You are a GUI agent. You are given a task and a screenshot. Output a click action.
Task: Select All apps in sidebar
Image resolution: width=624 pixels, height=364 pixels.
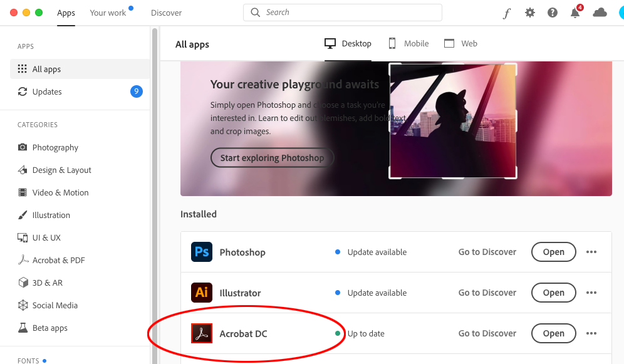coord(80,69)
